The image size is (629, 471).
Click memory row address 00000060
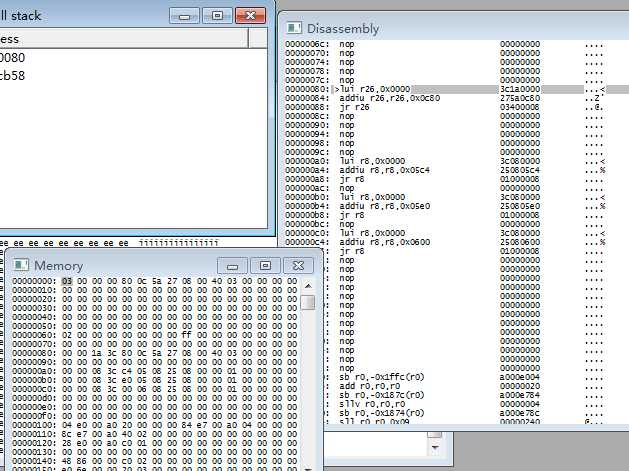point(34,335)
